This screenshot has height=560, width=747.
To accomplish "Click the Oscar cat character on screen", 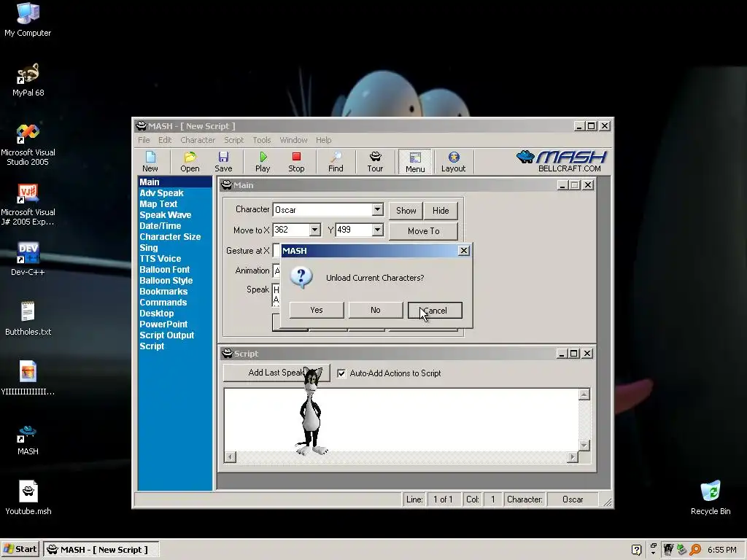I will click(x=311, y=411).
